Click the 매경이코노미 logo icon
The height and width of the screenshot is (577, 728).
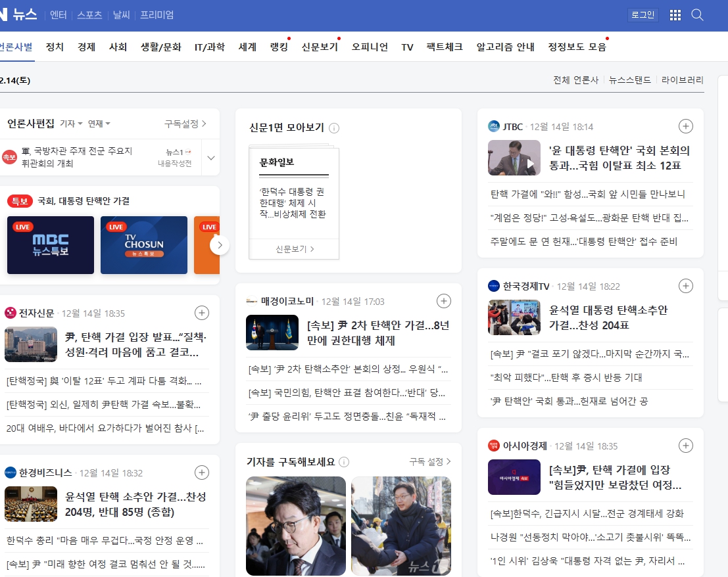click(x=252, y=301)
